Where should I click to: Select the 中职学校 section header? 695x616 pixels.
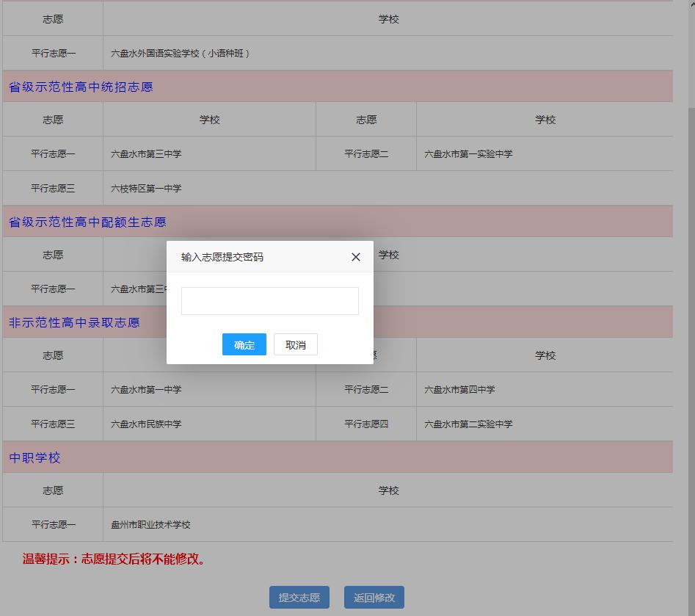tap(33, 457)
